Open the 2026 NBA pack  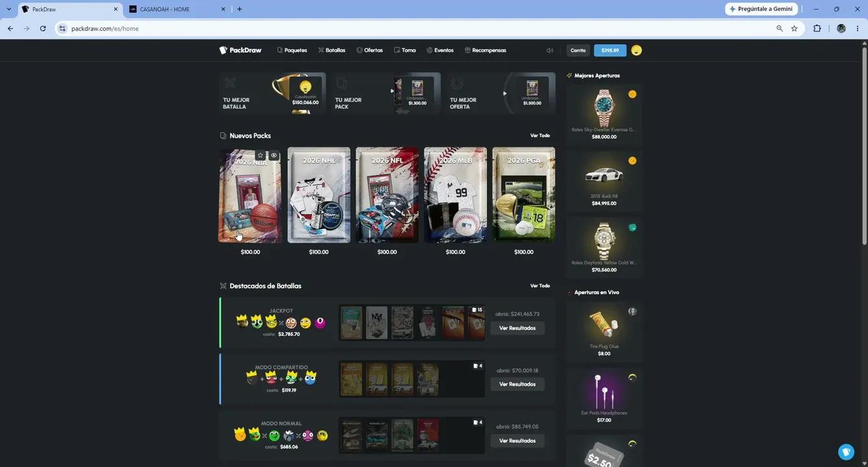point(250,195)
